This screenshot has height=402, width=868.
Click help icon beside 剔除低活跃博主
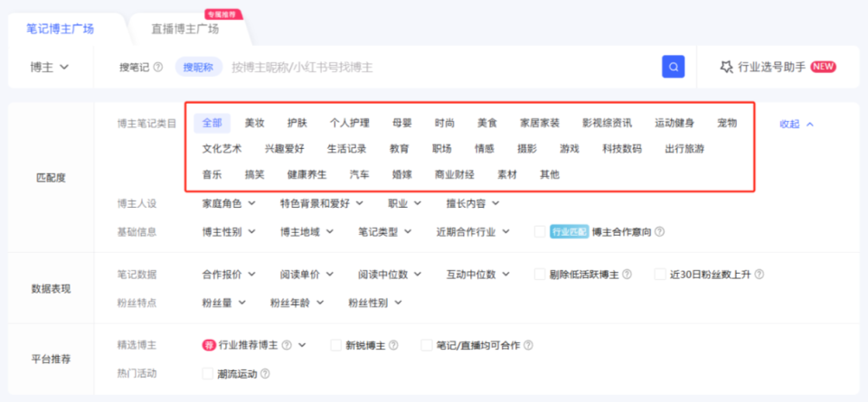[627, 275]
